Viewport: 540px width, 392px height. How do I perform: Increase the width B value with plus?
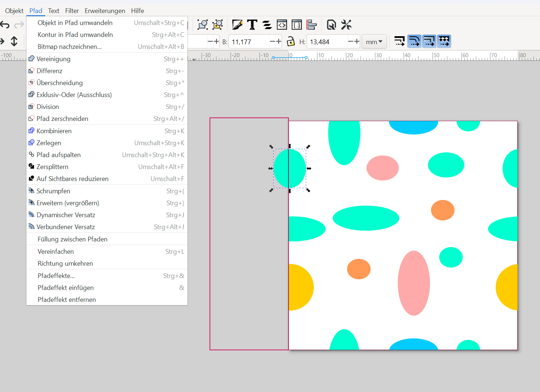point(279,42)
